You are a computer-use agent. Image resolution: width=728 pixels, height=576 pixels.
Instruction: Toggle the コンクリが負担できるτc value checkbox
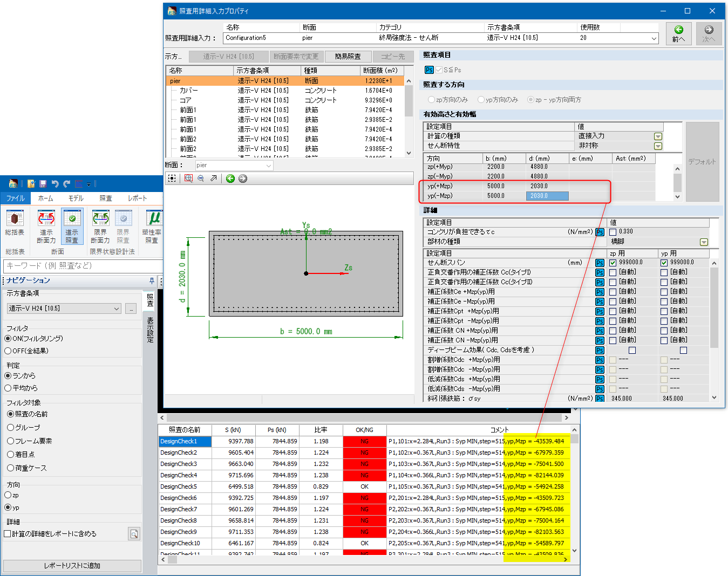(613, 232)
